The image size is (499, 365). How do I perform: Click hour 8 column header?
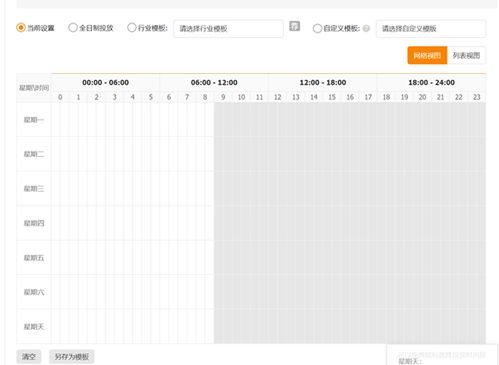coord(205,97)
